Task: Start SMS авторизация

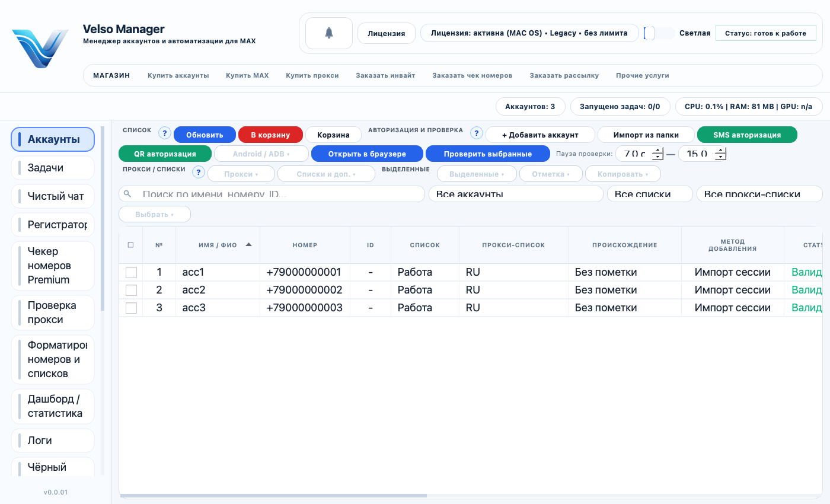Action: (747, 134)
